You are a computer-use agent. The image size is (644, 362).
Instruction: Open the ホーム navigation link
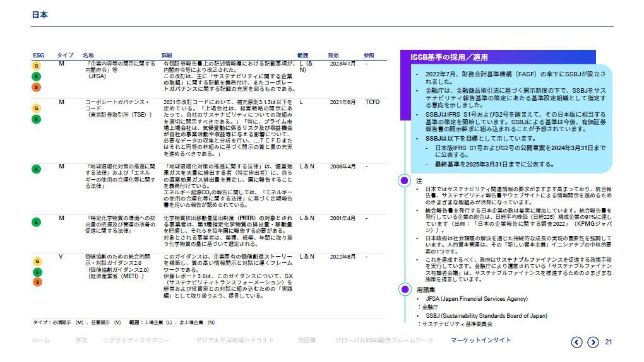click(x=40, y=341)
